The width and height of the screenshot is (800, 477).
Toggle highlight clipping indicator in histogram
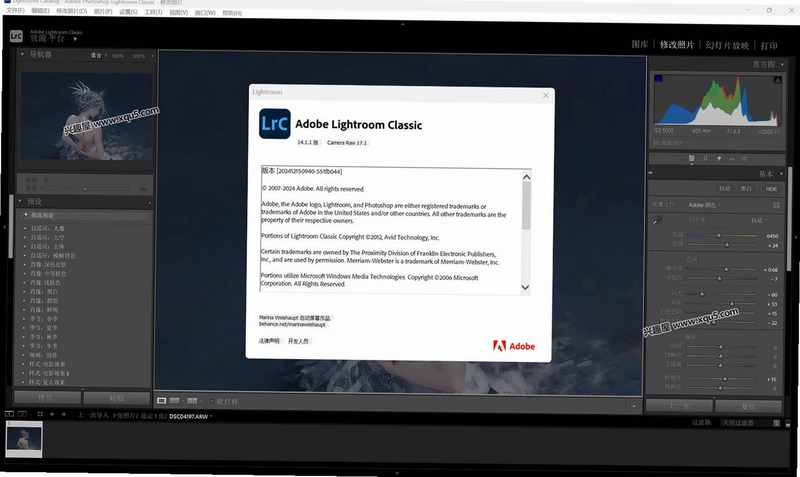pyautogui.click(x=777, y=80)
